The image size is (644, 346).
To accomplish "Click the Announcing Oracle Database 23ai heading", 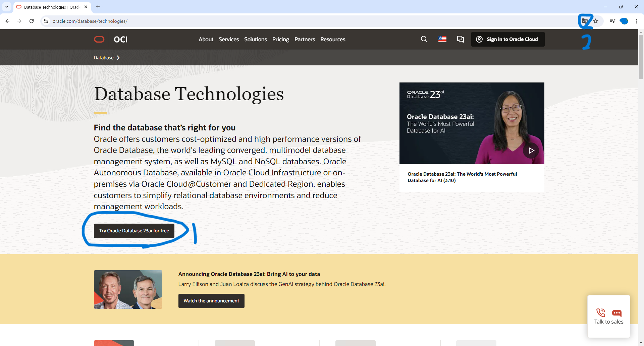I will point(249,274).
